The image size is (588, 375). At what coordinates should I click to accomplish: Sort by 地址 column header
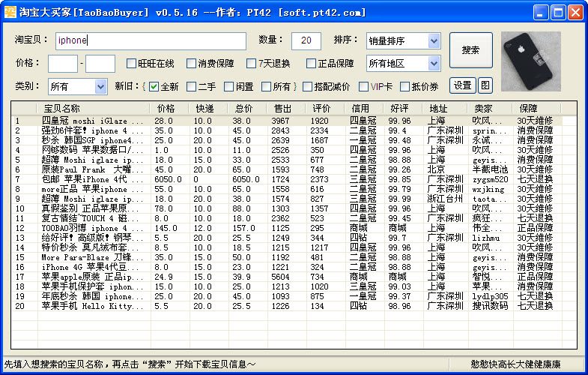click(446, 109)
